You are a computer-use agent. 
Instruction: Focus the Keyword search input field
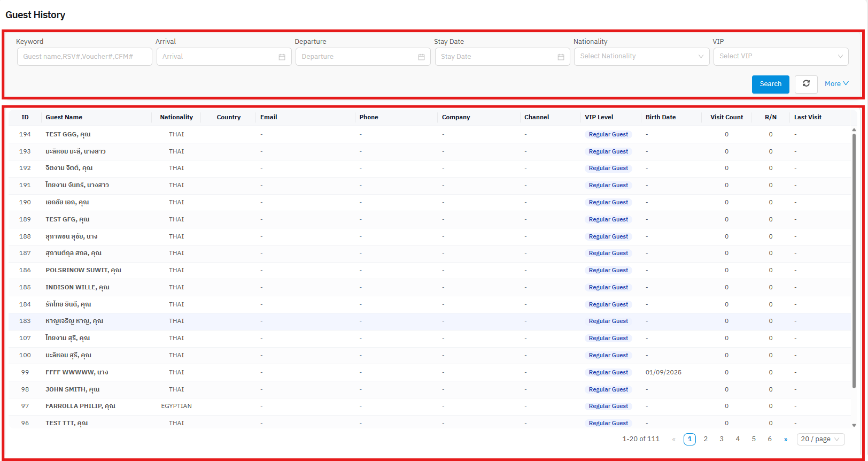point(84,57)
